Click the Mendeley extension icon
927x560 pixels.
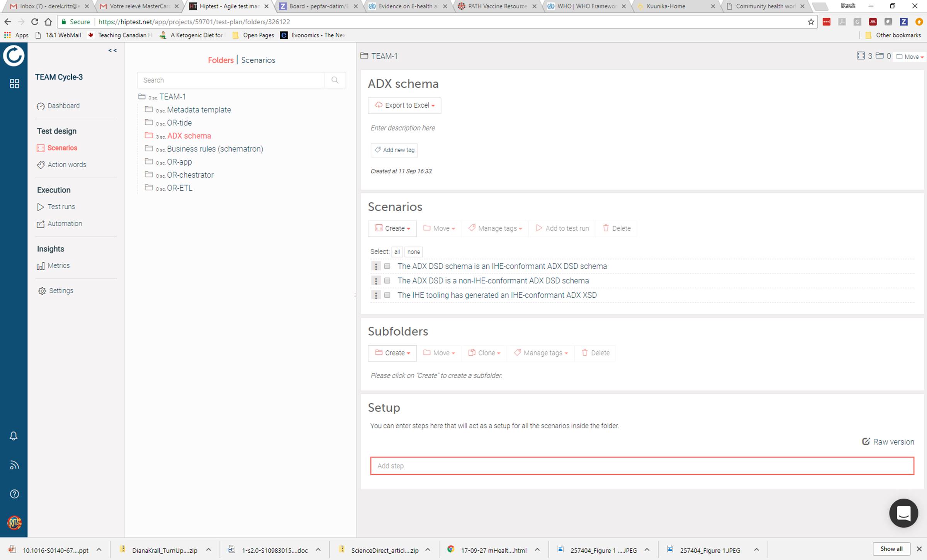tap(873, 22)
